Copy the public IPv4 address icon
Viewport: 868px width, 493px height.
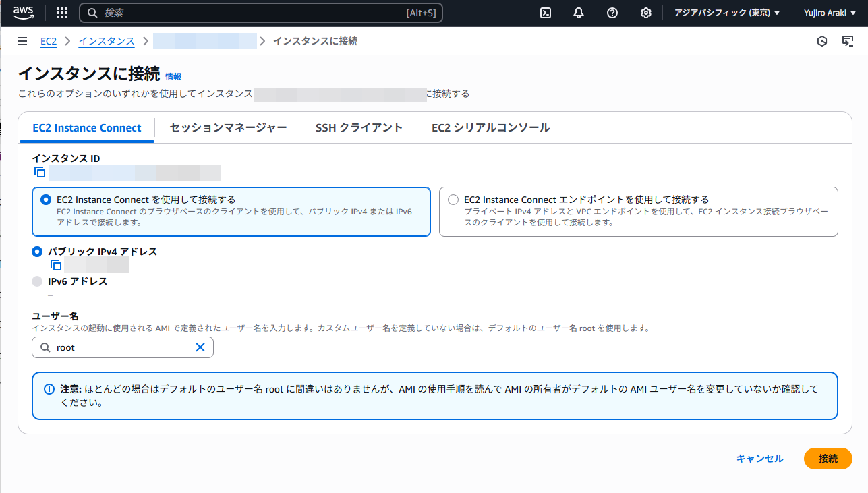coord(56,265)
